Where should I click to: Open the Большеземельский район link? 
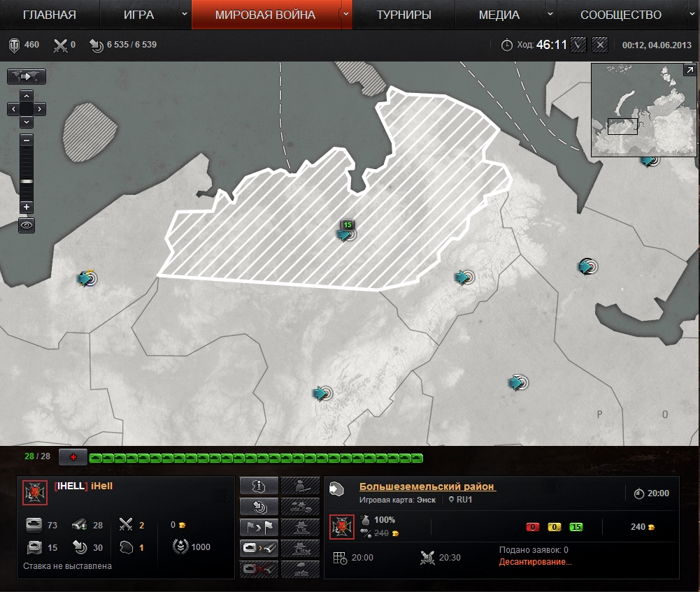pyautogui.click(x=427, y=486)
